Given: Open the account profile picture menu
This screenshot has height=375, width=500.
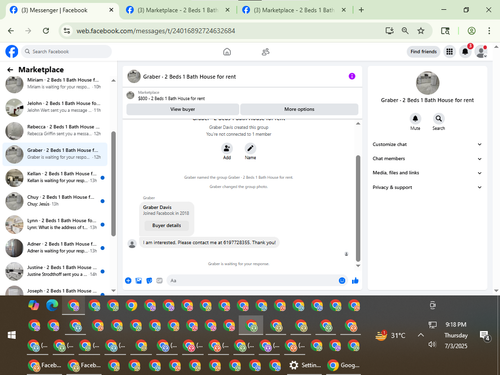Looking at the screenshot, I should tap(481, 52).
